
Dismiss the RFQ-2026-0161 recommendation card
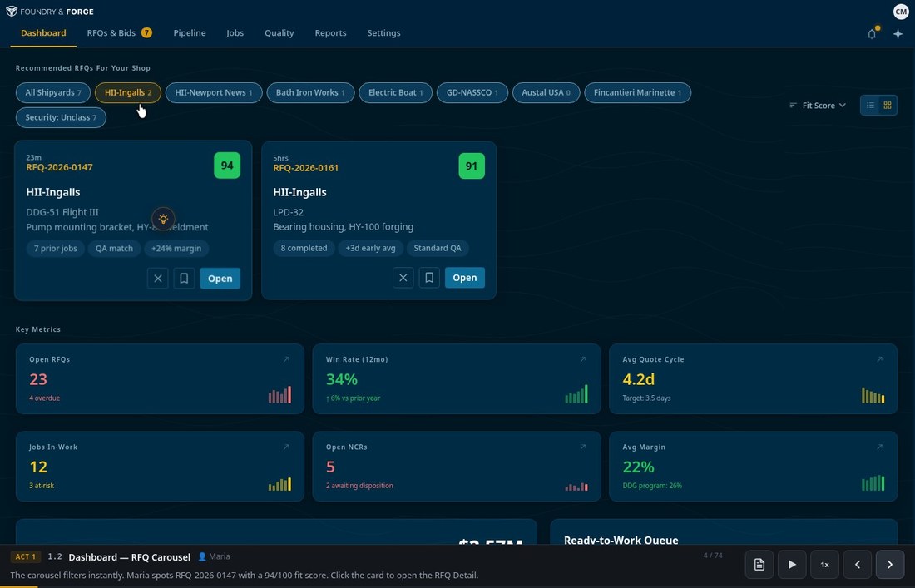click(403, 277)
